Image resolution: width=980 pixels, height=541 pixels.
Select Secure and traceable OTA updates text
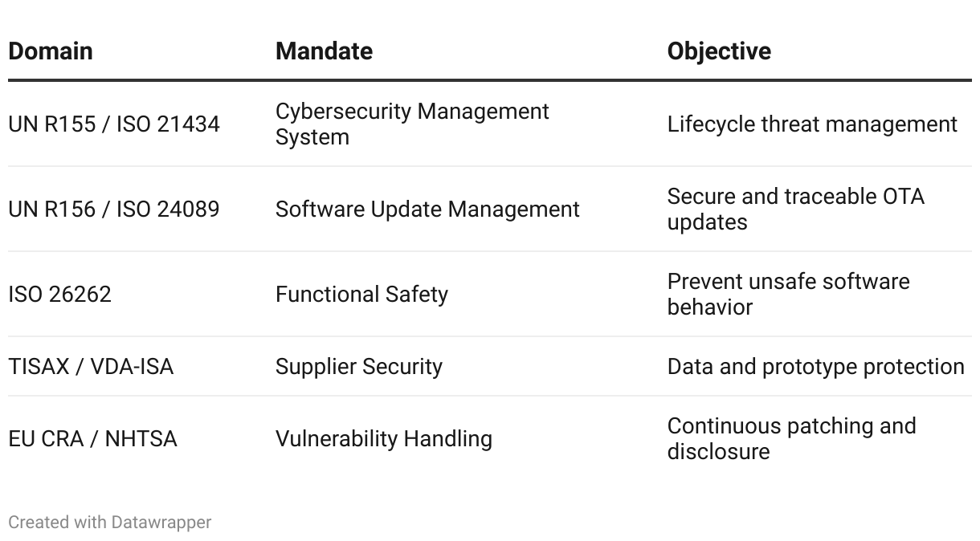(796, 209)
